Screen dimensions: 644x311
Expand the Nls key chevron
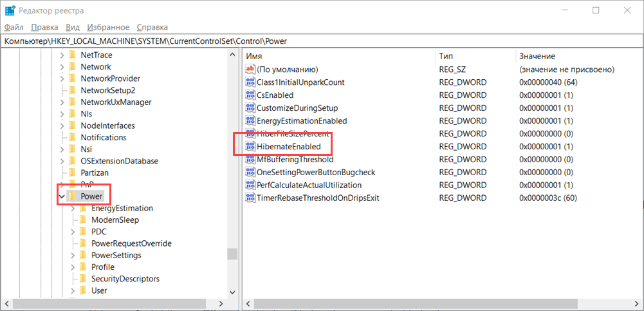62,114
